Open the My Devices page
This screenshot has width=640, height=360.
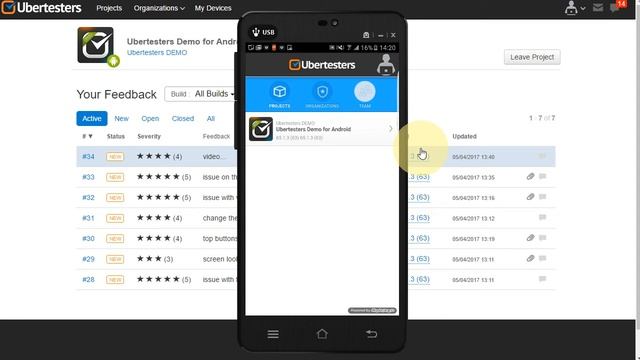click(x=213, y=8)
